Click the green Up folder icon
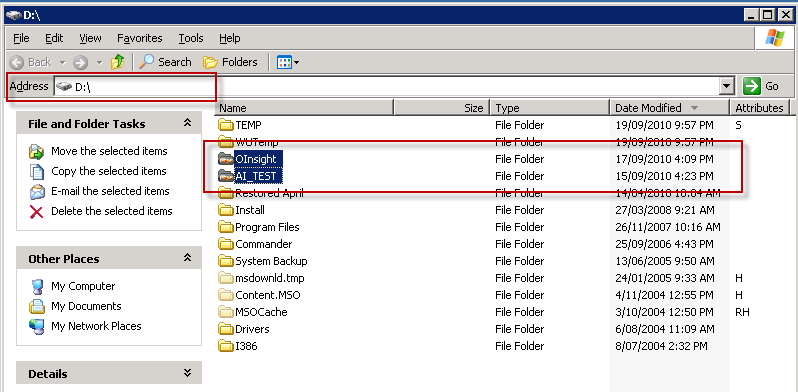798x392 pixels. pyautogui.click(x=118, y=62)
